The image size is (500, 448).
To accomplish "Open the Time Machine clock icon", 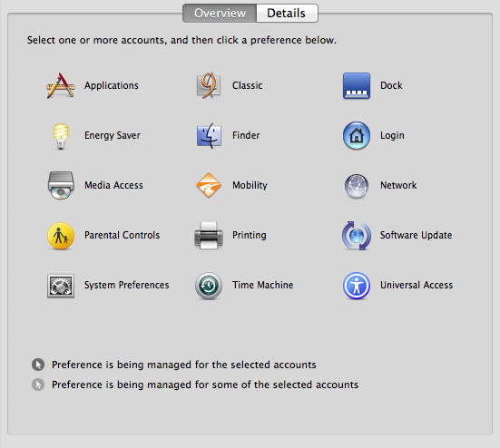I will 209,286.
